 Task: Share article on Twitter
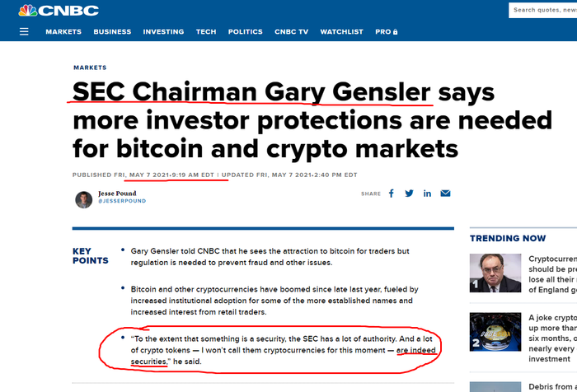(x=409, y=194)
